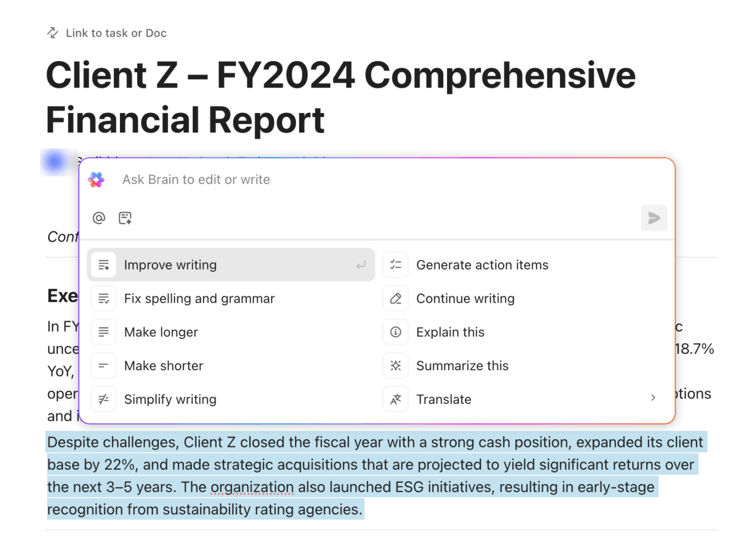The width and height of the screenshot is (756, 549).
Task: Click the Summarize this sparkle icon
Action: [396, 365]
